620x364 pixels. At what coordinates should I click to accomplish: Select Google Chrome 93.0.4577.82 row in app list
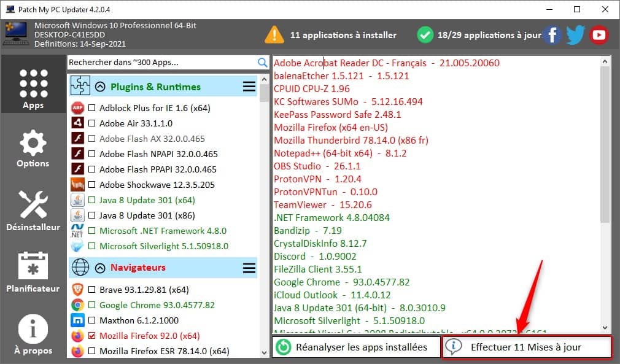point(157,305)
